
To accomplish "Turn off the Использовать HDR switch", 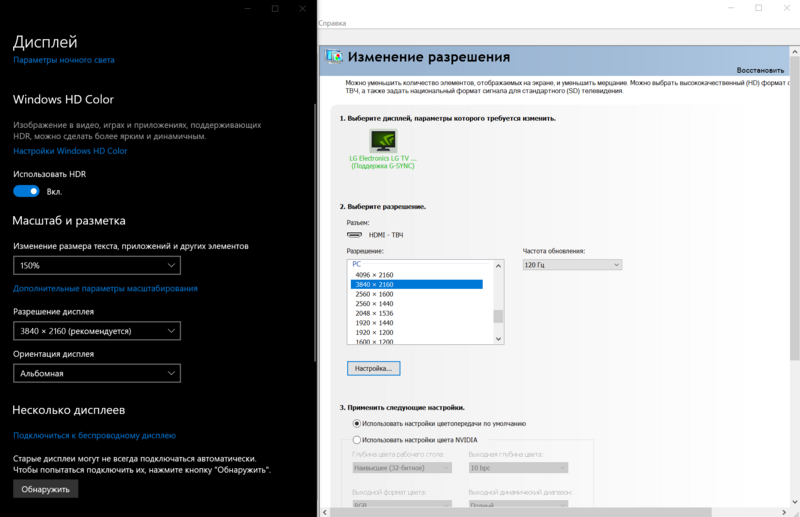I will [26, 191].
